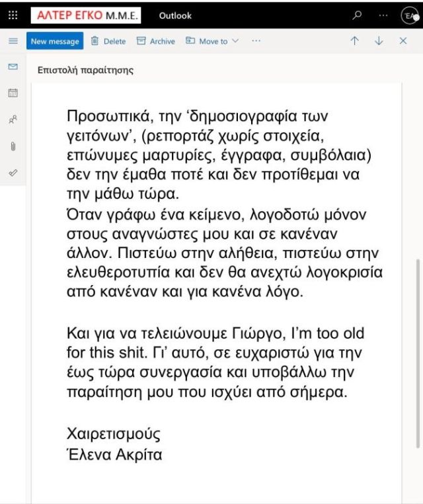Open the Files paperclip icon in sidebar
423x504 pixels.
coord(13,146)
